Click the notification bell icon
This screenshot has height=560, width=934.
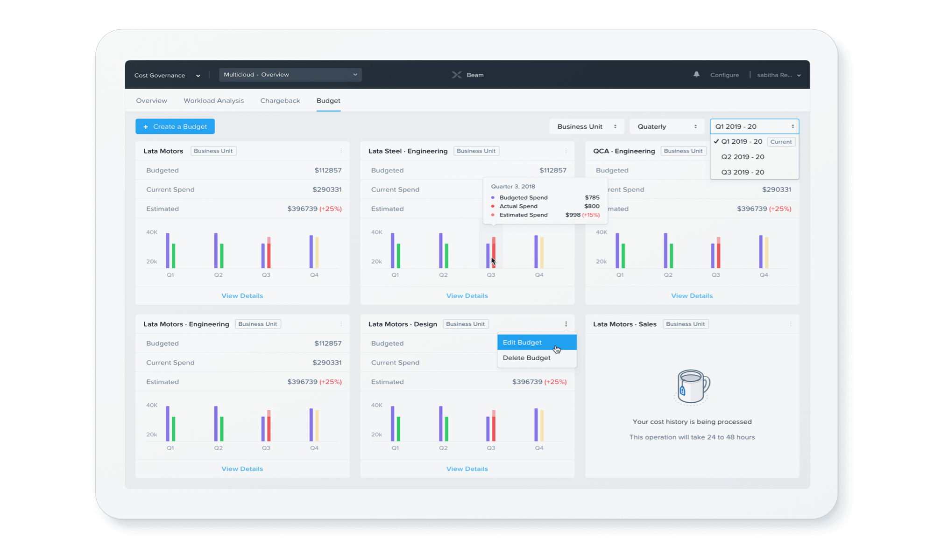[696, 74]
